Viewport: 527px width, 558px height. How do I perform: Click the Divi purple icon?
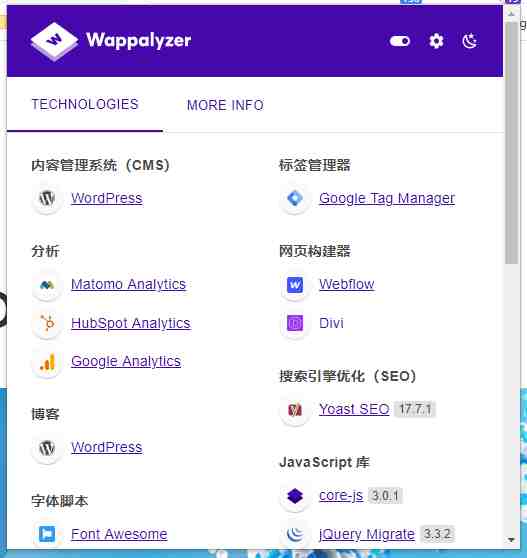(x=295, y=323)
